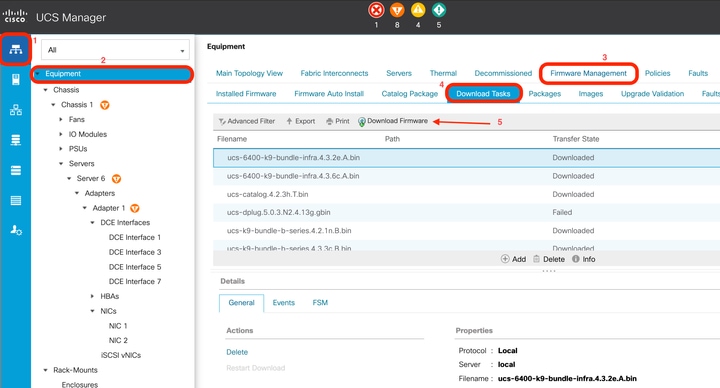
Task: Click the fault icon beside Server 6
Action: (117, 179)
